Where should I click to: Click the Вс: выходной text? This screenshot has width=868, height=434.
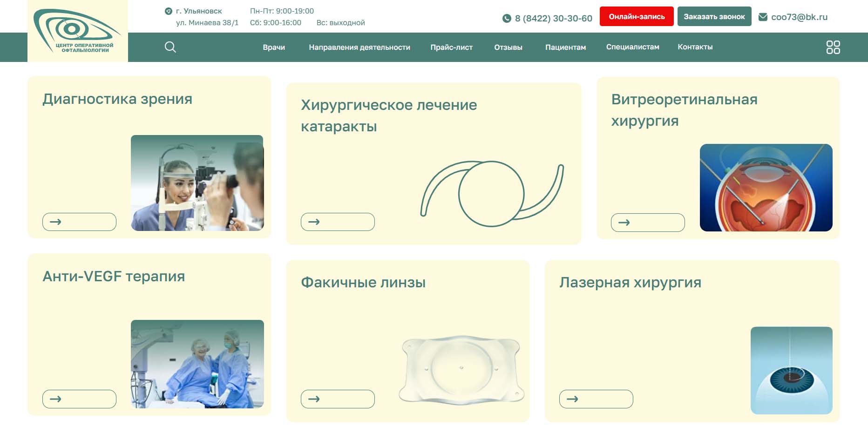(341, 23)
